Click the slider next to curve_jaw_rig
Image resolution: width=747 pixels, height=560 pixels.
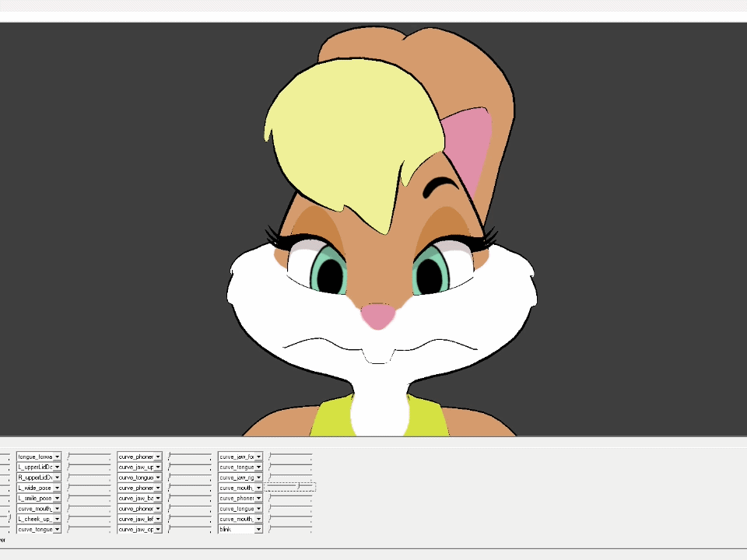(x=290, y=477)
